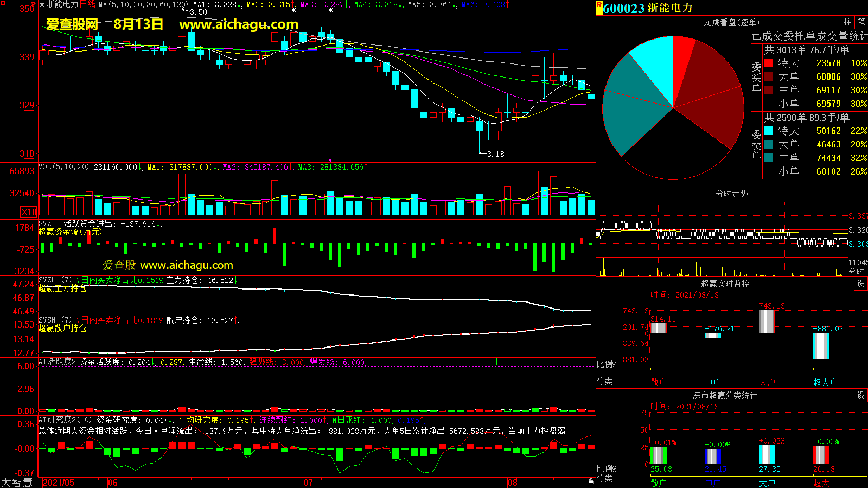The height and width of the screenshot is (488, 868).
Task: Click the star icon before 浙能电力
Action: click(x=42, y=4)
